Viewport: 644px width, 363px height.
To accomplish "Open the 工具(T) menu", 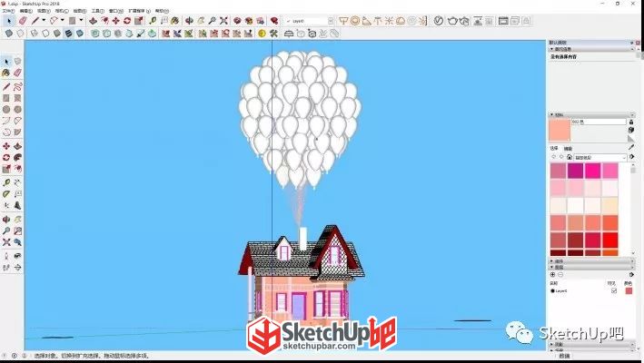I will [x=98, y=11].
